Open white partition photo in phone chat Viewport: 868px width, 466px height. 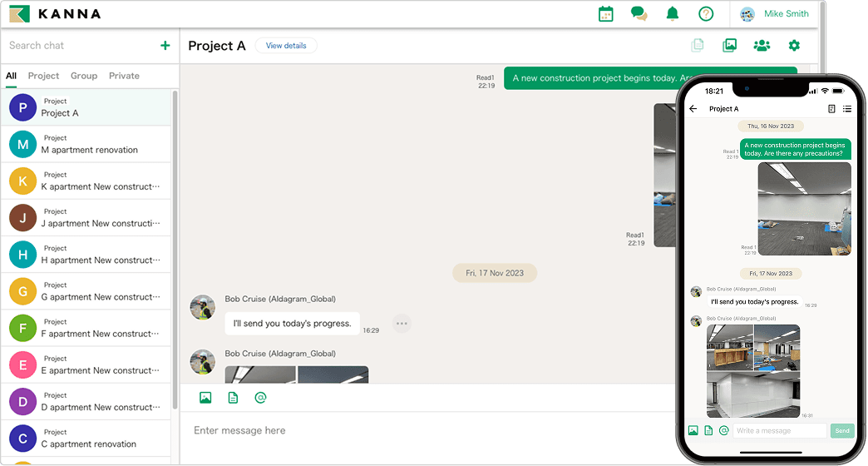tap(753, 394)
